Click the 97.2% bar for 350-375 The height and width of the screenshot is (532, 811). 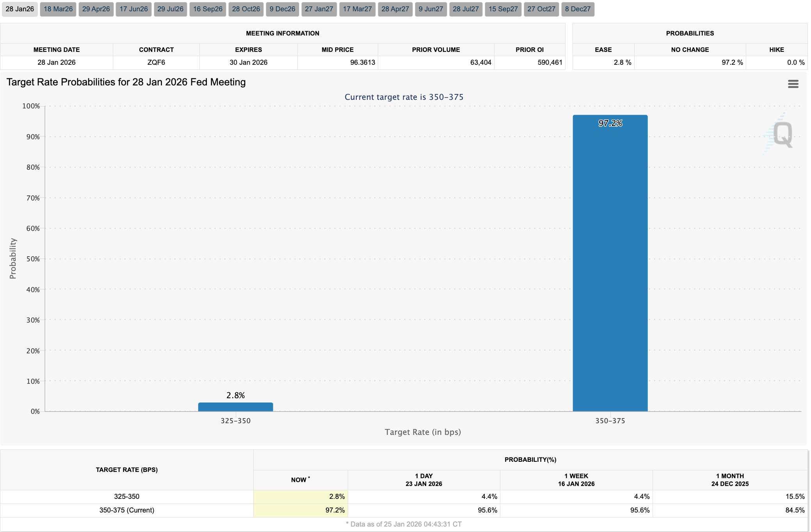tap(610, 263)
